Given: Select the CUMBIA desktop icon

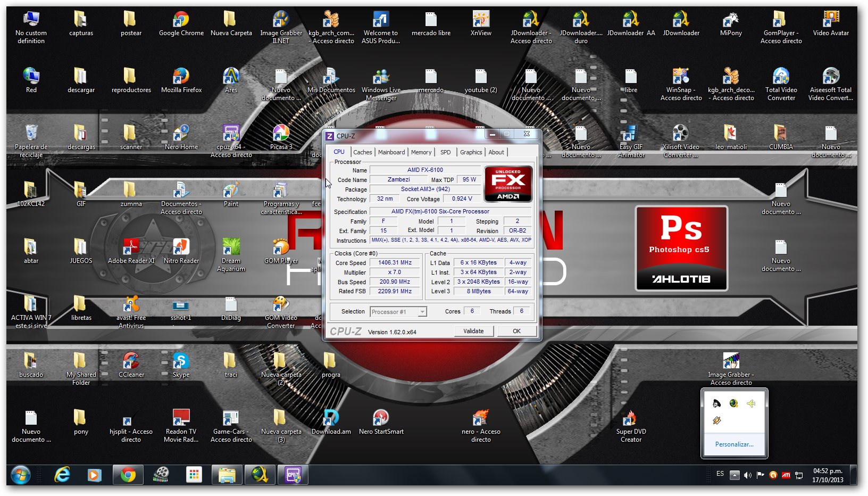Looking at the screenshot, I should point(781,137).
